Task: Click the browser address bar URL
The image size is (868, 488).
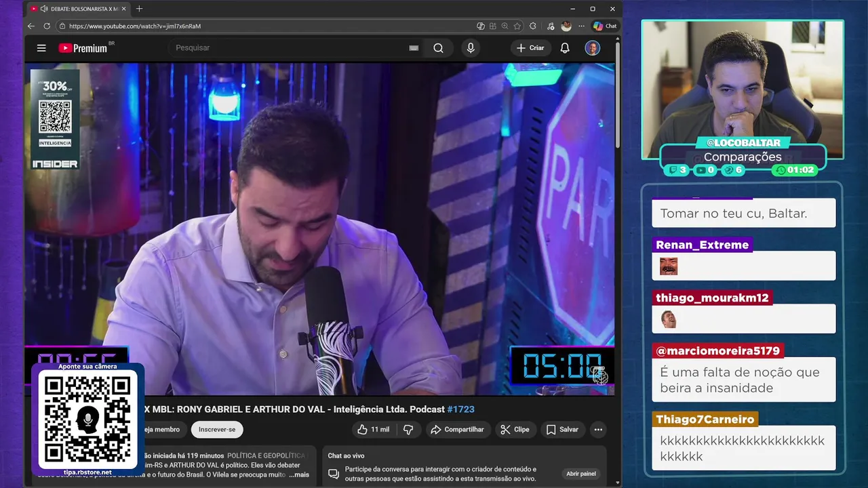Action: [x=134, y=26]
